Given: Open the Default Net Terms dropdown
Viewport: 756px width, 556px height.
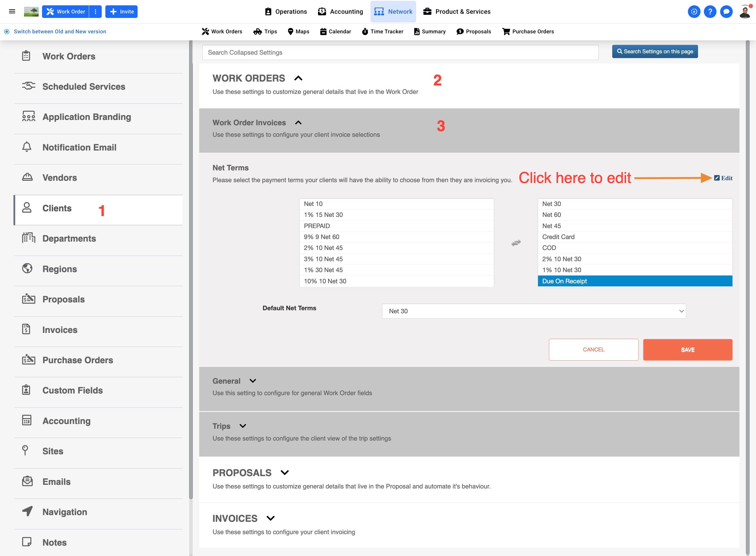Looking at the screenshot, I should coord(534,311).
